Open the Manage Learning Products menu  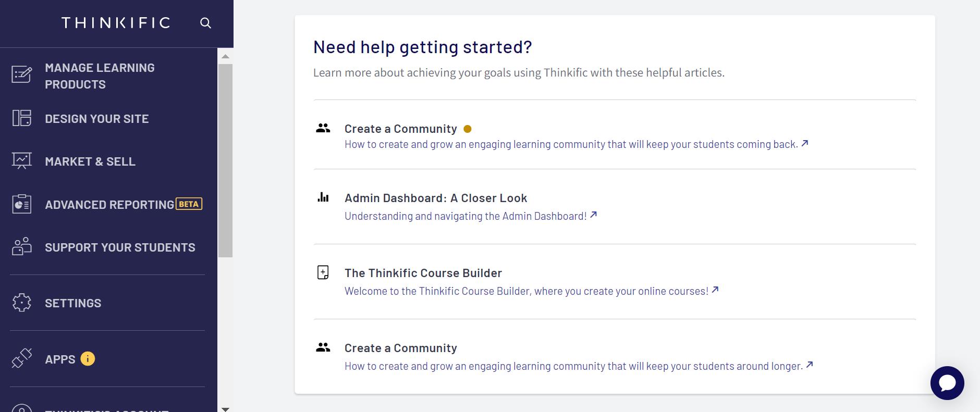(x=100, y=76)
